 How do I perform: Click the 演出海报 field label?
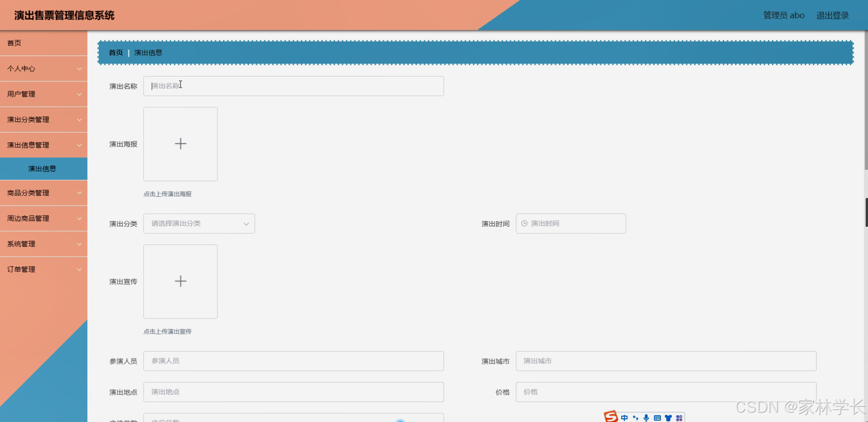123,144
